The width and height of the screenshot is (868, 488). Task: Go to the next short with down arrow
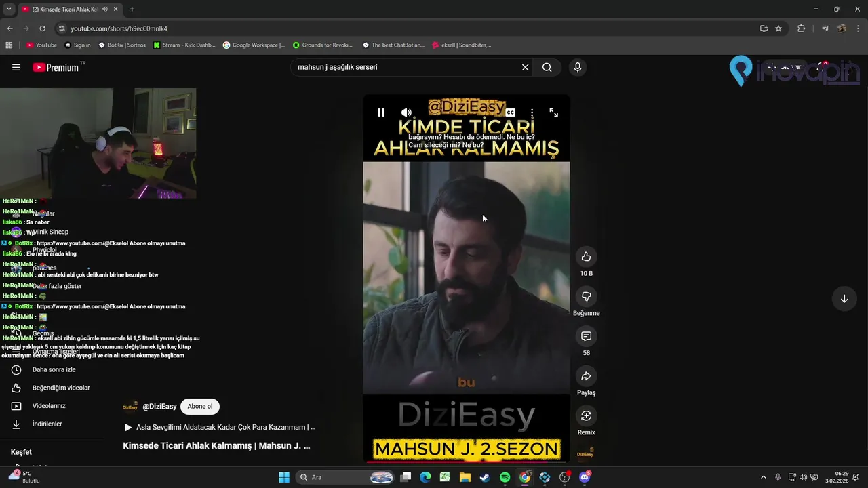(x=844, y=299)
